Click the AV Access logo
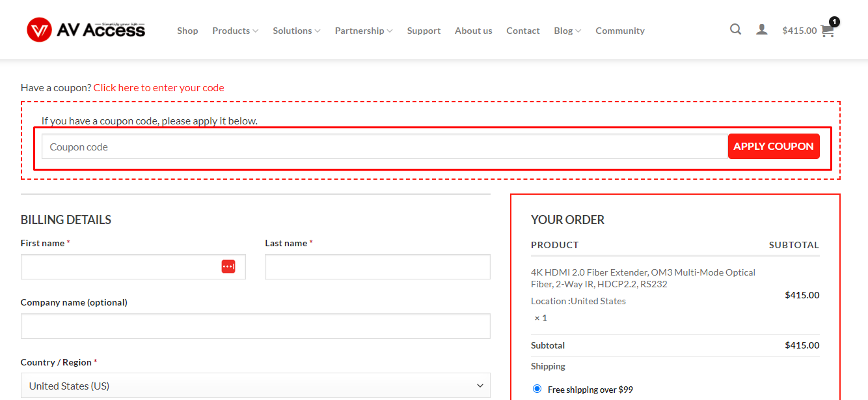 (86, 30)
